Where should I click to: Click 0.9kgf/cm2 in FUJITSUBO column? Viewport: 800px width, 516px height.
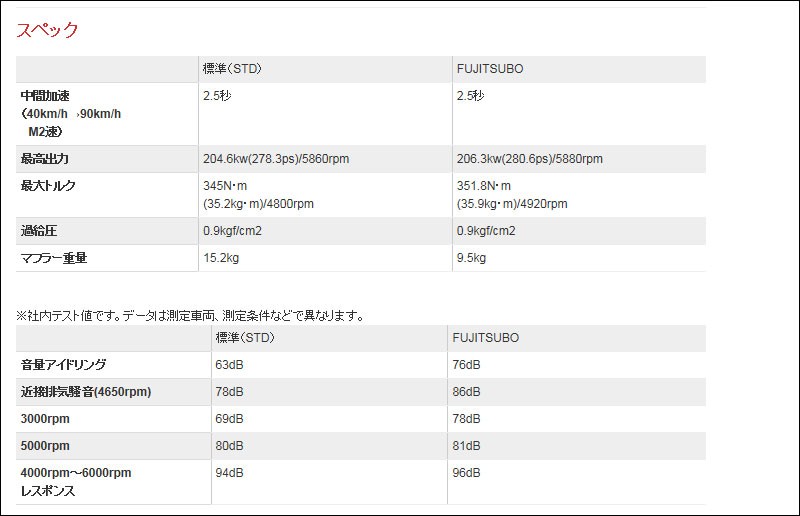click(x=486, y=231)
